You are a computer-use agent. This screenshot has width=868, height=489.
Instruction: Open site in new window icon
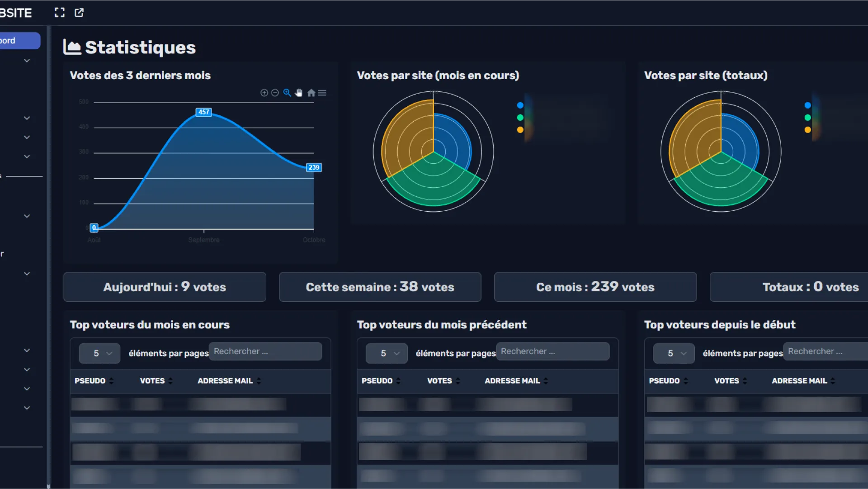(x=79, y=13)
